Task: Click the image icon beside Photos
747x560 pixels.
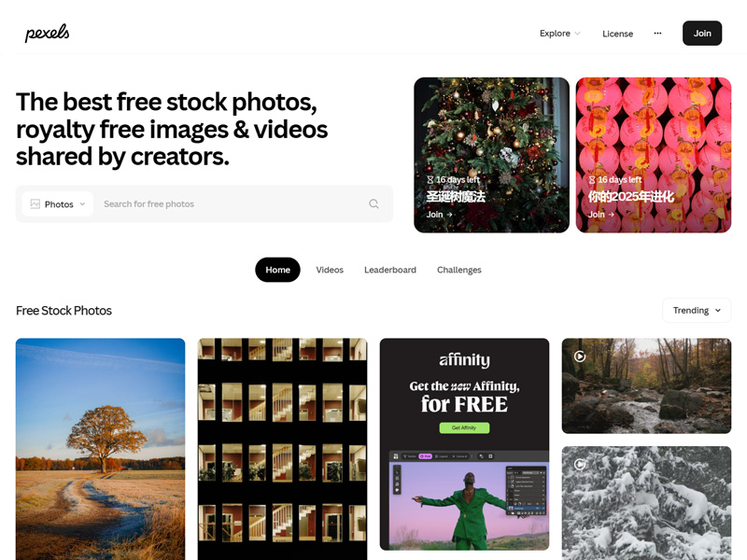Action: [35, 203]
